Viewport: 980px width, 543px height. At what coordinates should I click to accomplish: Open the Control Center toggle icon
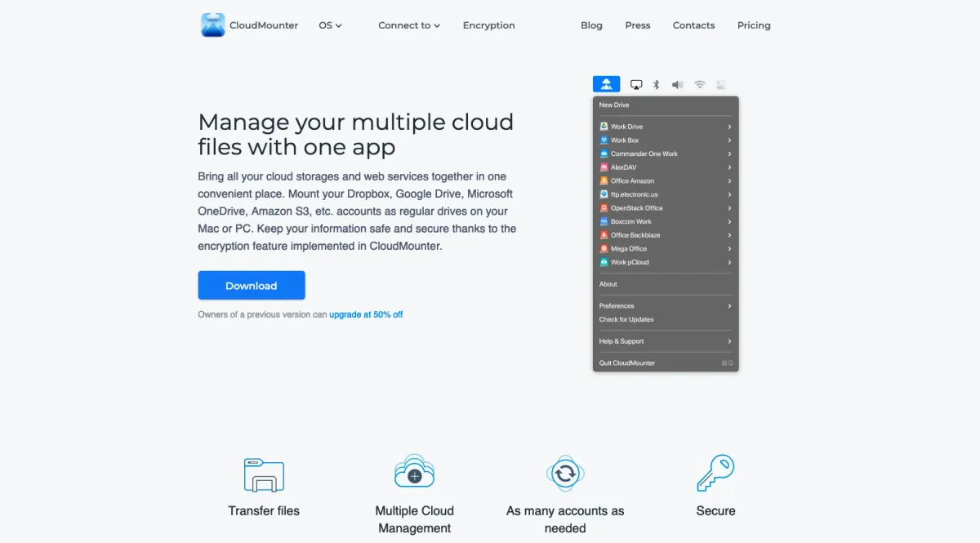(x=721, y=84)
